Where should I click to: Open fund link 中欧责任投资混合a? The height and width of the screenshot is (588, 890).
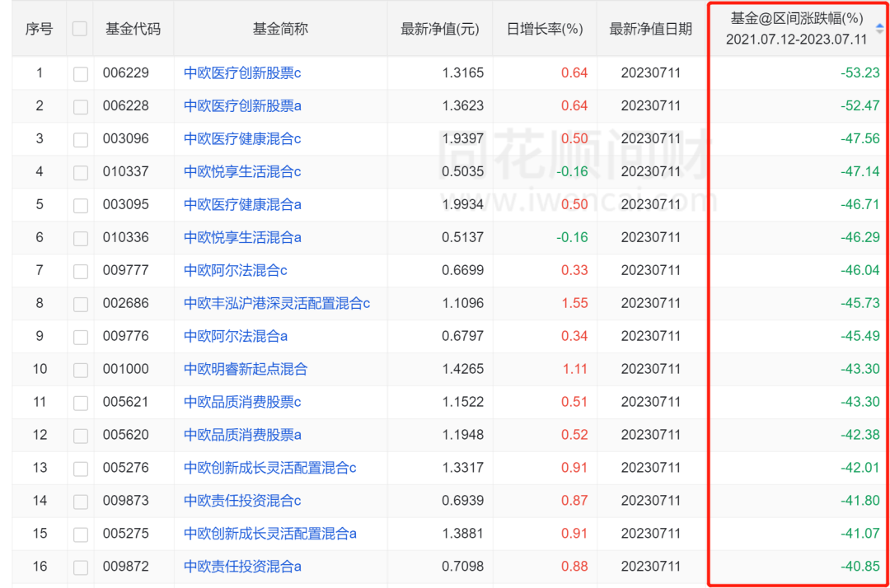tap(242, 567)
